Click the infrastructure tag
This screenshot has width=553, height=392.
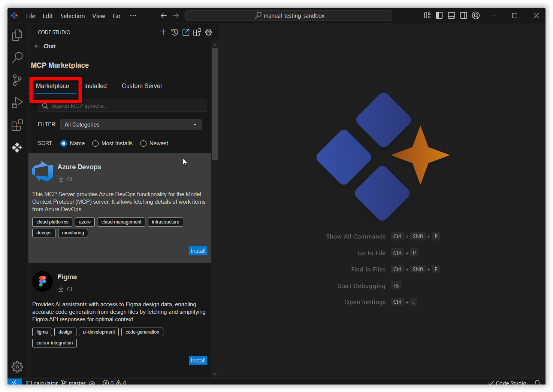(x=166, y=222)
